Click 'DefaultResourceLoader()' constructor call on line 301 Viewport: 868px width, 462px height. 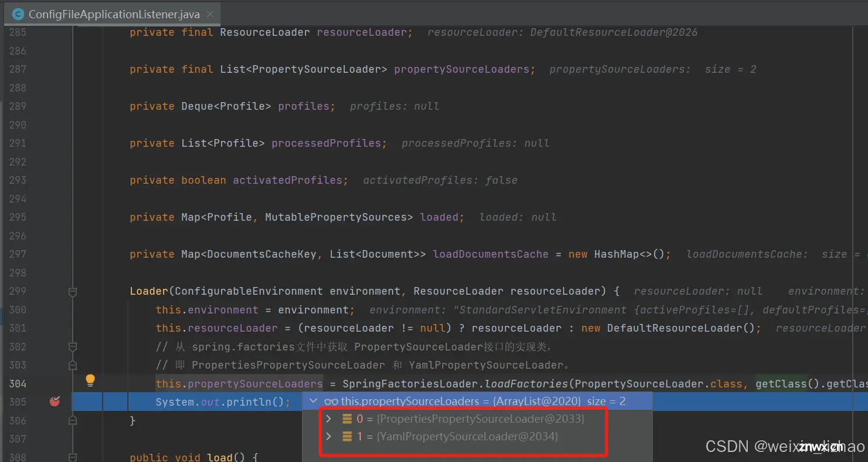(x=681, y=328)
